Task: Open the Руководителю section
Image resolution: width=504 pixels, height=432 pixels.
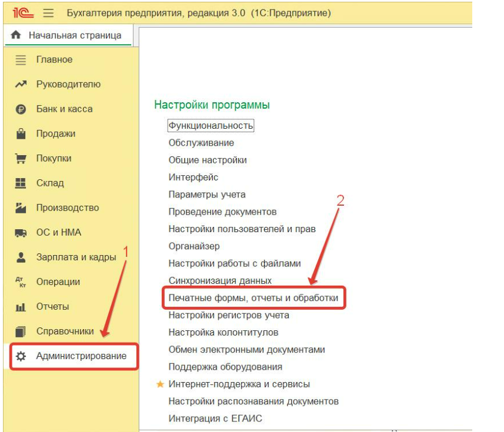Action: (x=68, y=85)
